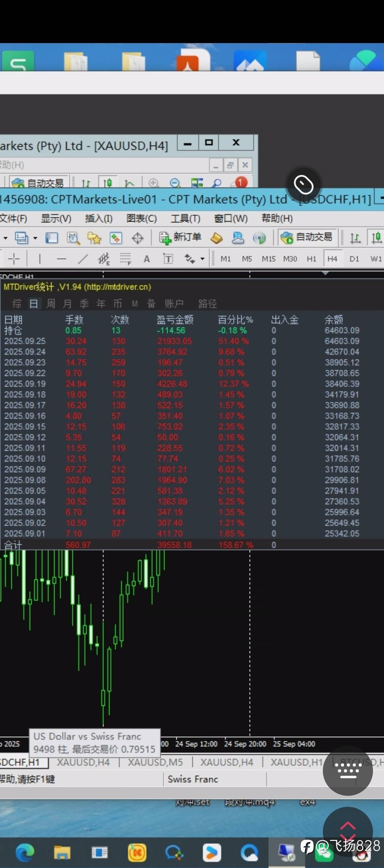Select the vertical line drawing tool
The image size is (384, 868).
click(x=39, y=259)
